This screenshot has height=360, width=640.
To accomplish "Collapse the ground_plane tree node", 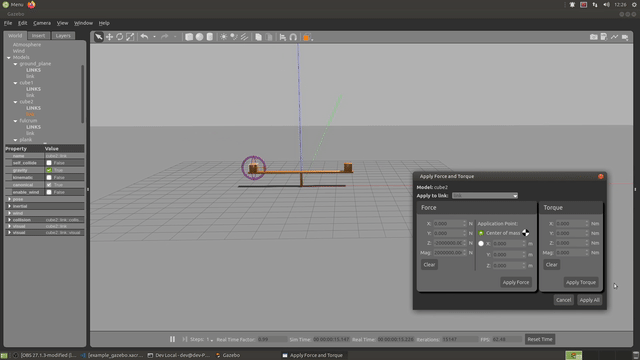I will [x=16, y=64].
